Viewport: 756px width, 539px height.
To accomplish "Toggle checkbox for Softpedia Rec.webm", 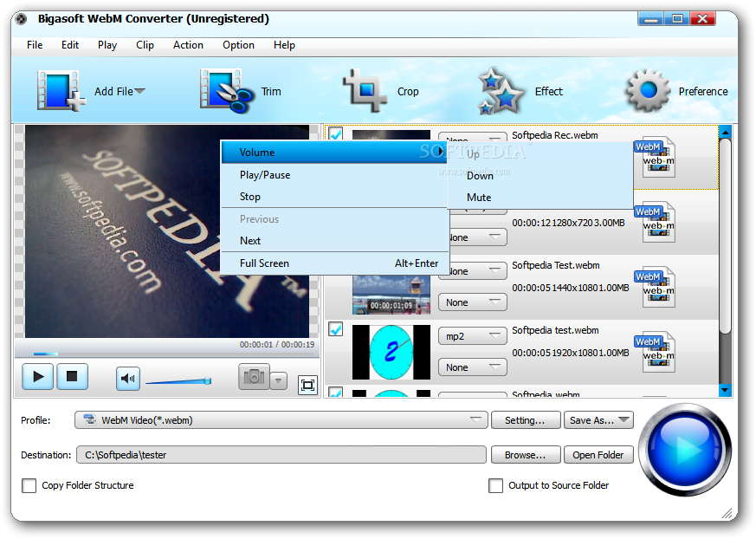I will (336, 133).
